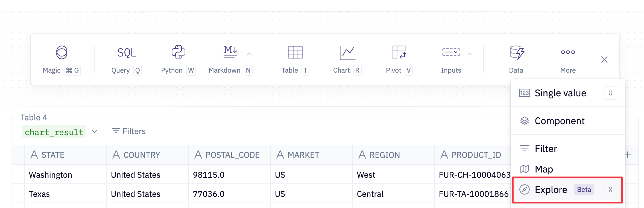Select Map from the More menu

tap(544, 169)
